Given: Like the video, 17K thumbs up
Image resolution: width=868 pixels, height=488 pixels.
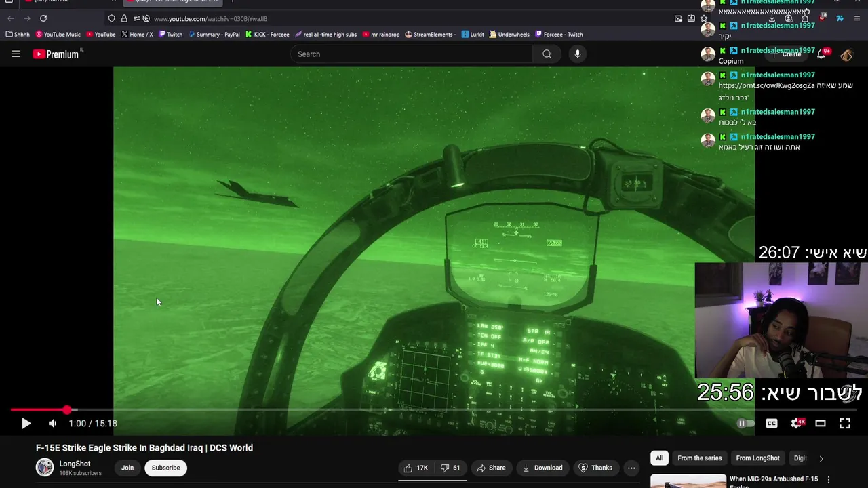Looking at the screenshot, I should (416, 468).
